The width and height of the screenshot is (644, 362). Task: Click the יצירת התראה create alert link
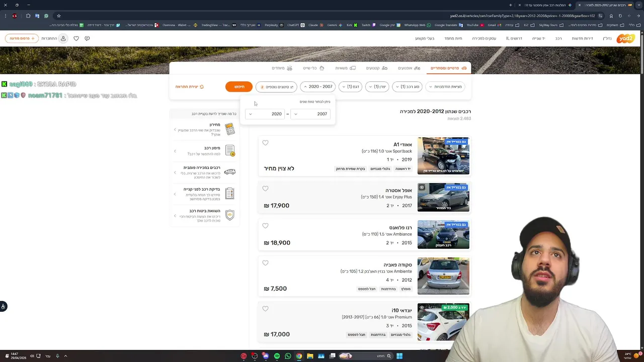pyautogui.click(x=190, y=86)
